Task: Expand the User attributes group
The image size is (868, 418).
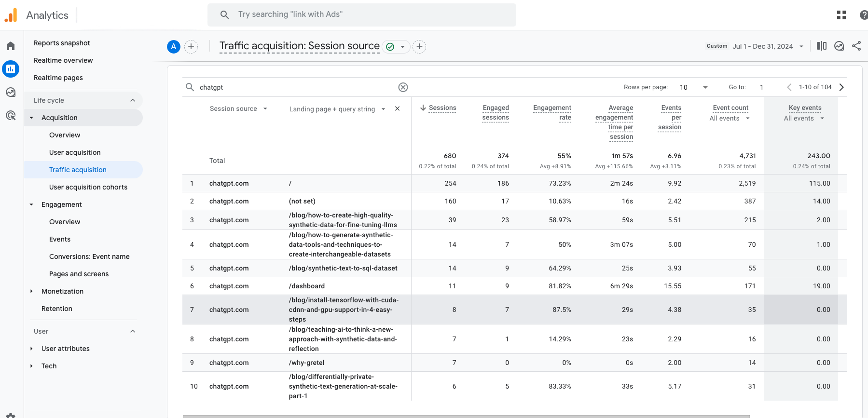Action: pyautogui.click(x=31, y=349)
